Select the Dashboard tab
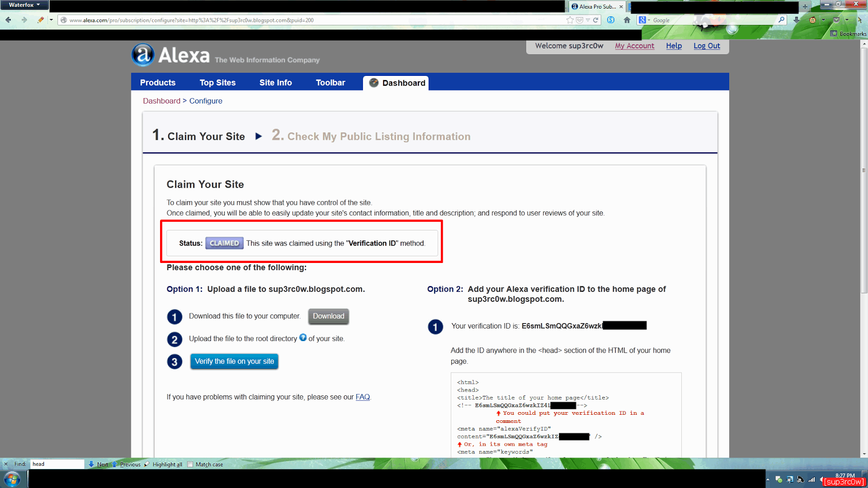 coord(397,83)
